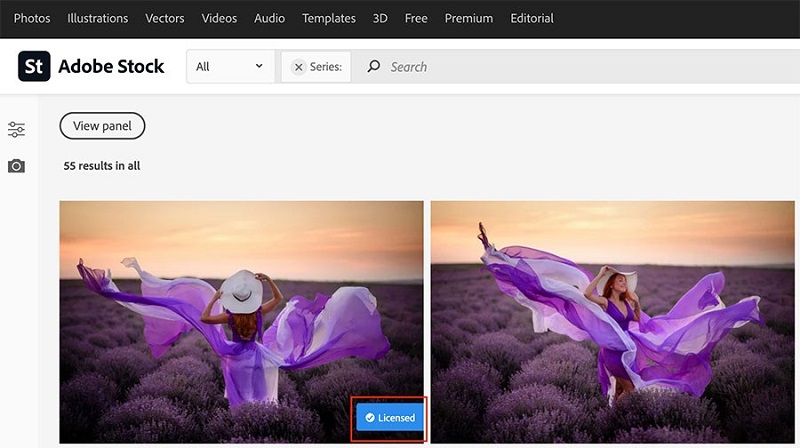Open the right lavender field woman photo
800x448 pixels.
pyautogui.click(x=614, y=322)
